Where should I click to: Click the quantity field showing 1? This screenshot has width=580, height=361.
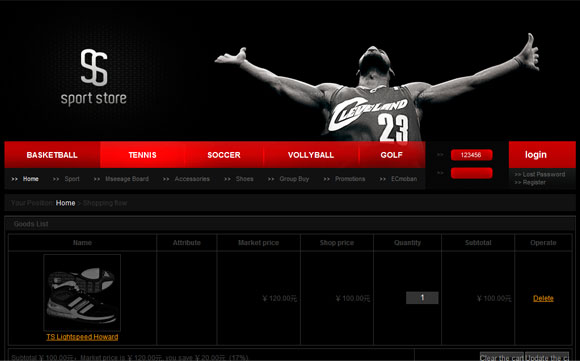422,298
